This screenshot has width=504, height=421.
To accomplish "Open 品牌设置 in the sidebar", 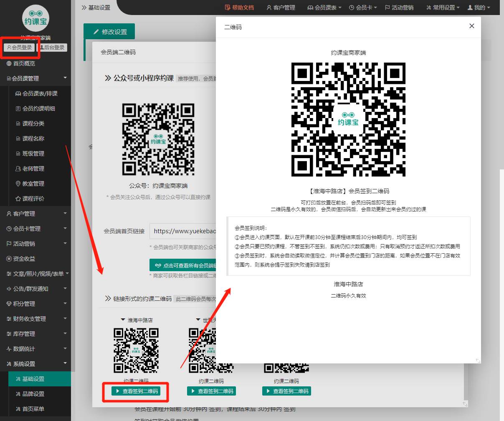I will tap(40, 394).
